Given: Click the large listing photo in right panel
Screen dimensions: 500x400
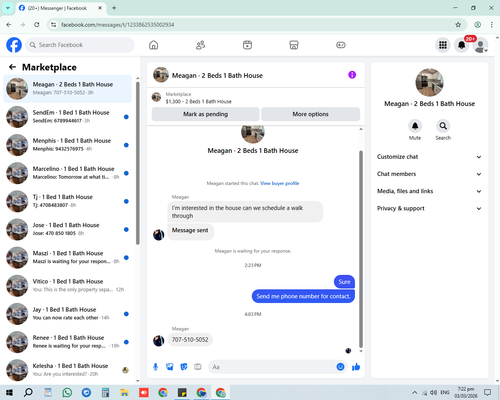Looking at the screenshot, I should (x=429, y=82).
